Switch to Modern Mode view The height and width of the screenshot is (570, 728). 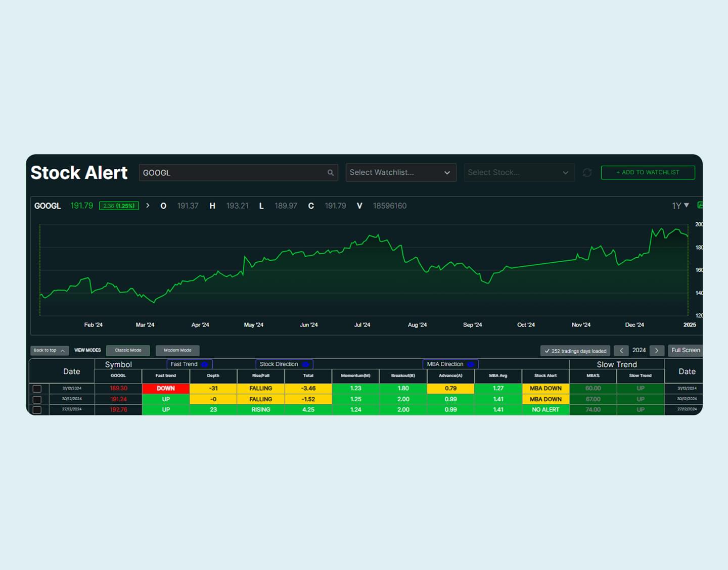tap(177, 351)
